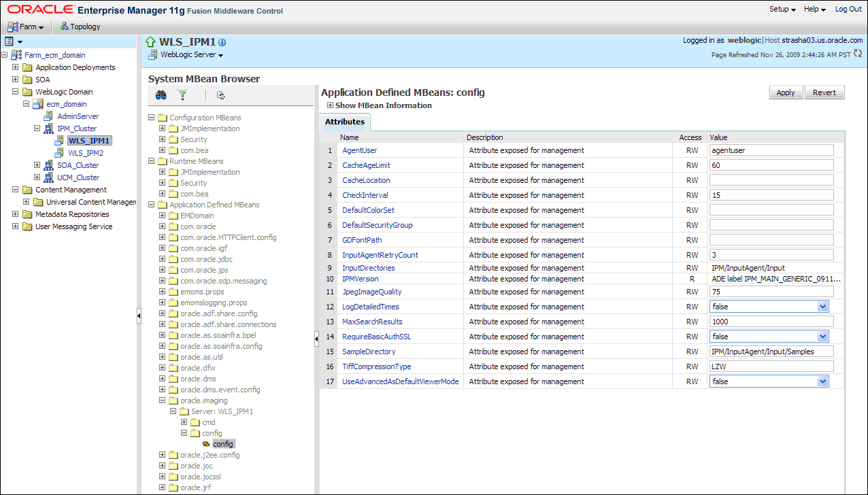Expand the oracle.j2ee.config folder

coord(163,455)
